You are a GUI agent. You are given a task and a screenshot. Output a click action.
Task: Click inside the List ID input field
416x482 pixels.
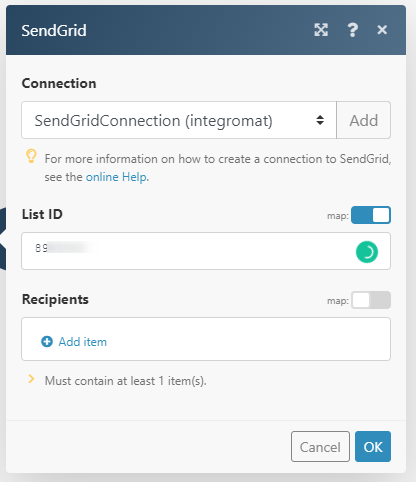click(x=187, y=251)
